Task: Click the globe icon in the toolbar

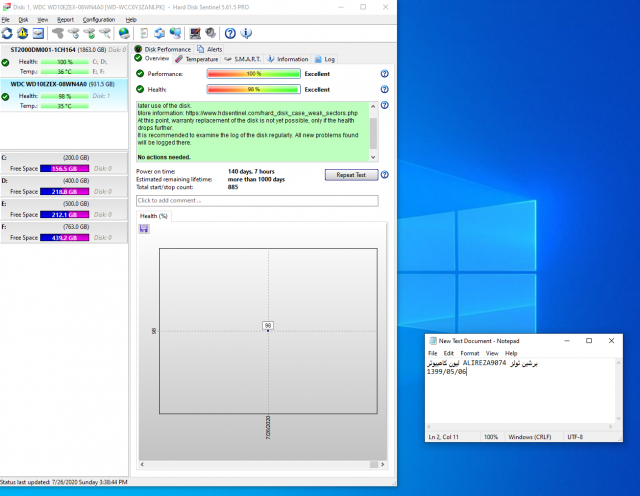Action: point(124,33)
